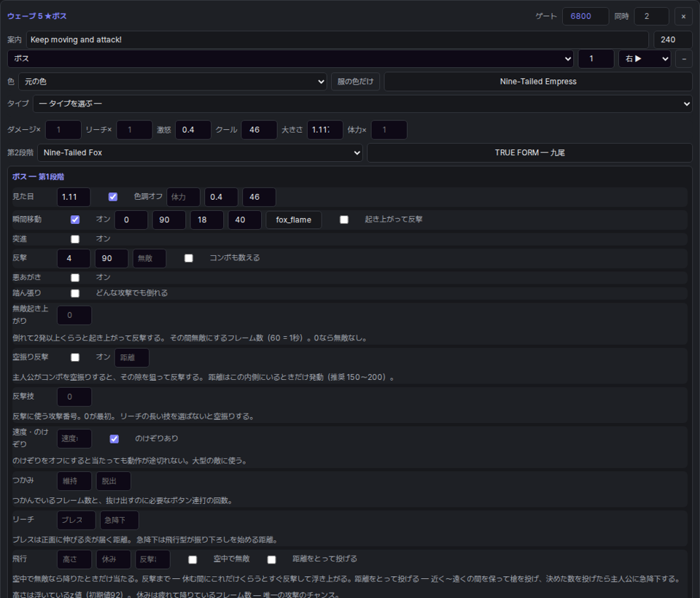Enable the 悪あがき オン checkbox
The height and width of the screenshot is (598, 700).
point(75,277)
